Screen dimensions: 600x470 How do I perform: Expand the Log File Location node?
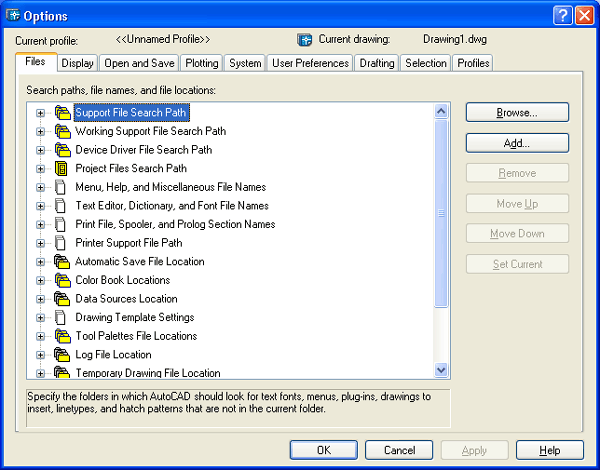[x=41, y=355]
